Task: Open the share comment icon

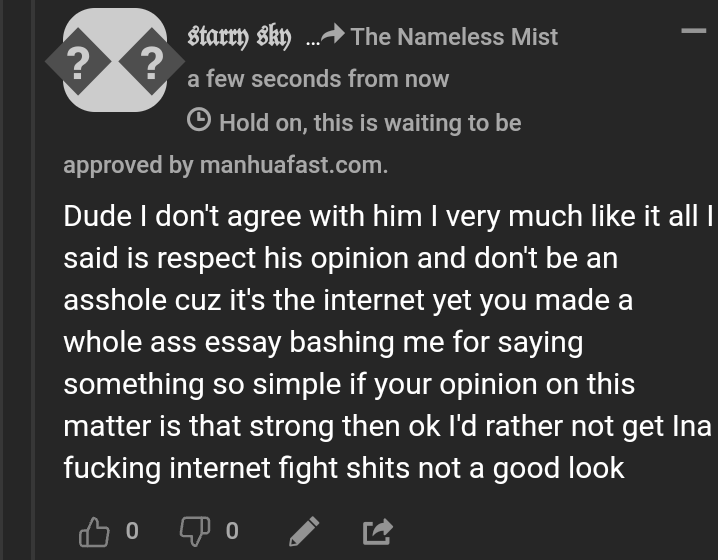Action: [x=378, y=531]
